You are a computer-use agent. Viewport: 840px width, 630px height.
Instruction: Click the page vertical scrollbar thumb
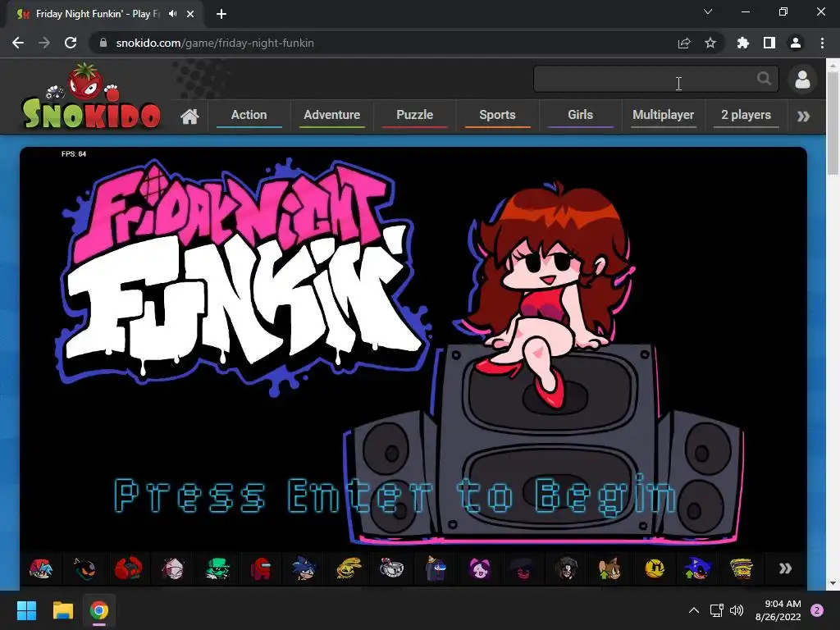coord(833,123)
